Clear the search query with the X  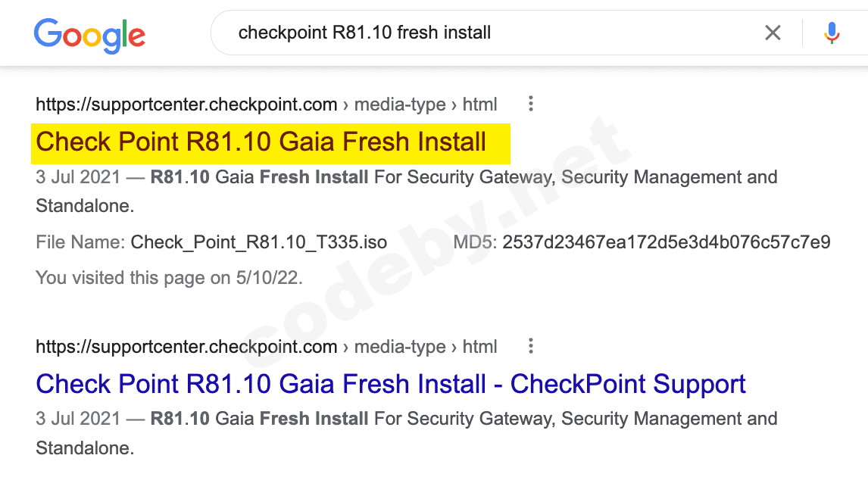[x=773, y=33]
